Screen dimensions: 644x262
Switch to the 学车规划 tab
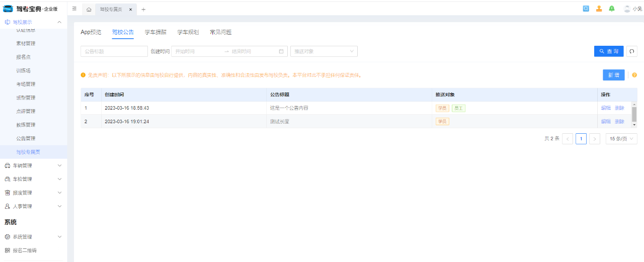pyautogui.click(x=188, y=32)
